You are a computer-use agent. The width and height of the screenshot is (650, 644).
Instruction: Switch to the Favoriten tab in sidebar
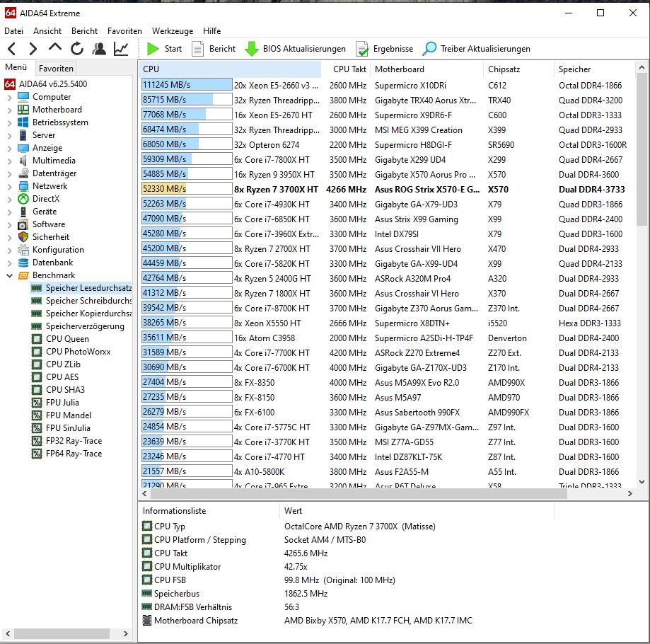56,69
